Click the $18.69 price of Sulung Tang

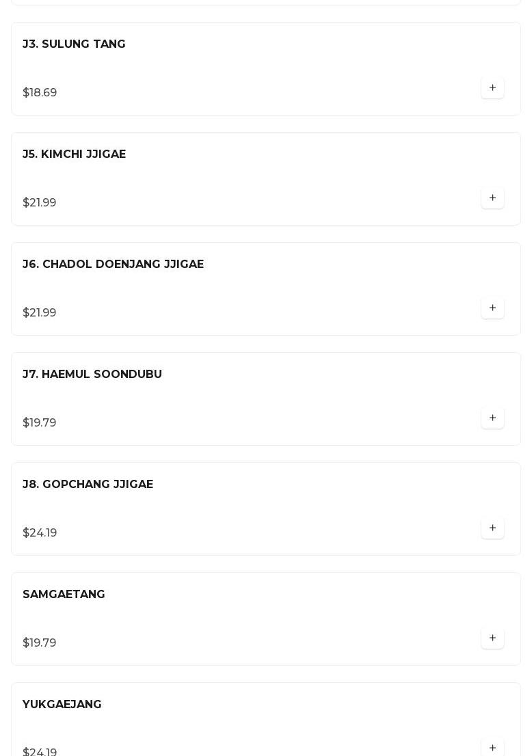coord(40,92)
